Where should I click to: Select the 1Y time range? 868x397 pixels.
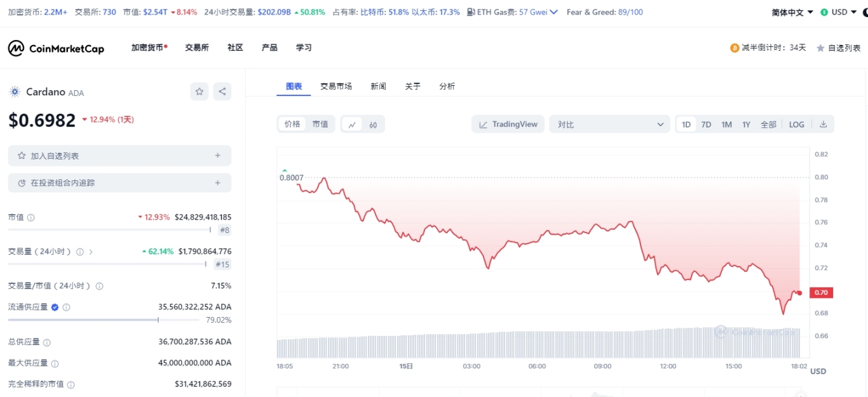(746, 124)
